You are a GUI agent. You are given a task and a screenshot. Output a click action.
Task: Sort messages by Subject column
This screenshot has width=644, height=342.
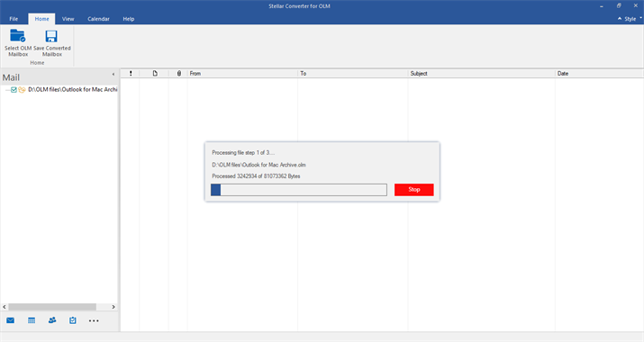tap(481, 74)
